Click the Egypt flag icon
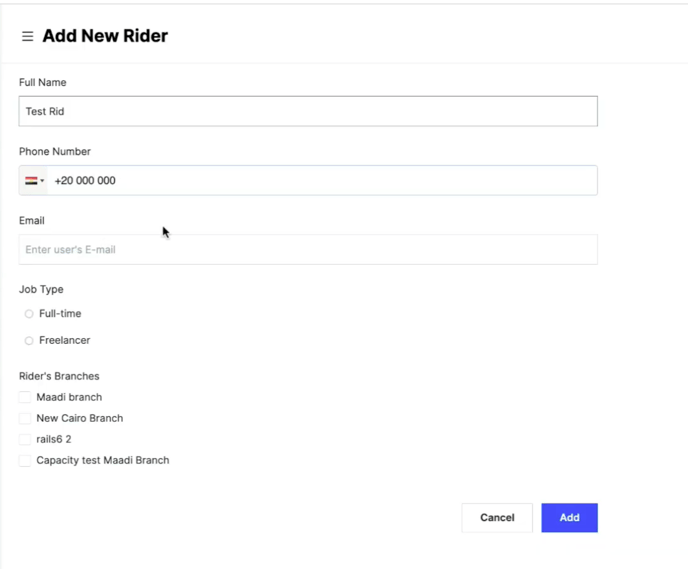 [x=31, y=181]
